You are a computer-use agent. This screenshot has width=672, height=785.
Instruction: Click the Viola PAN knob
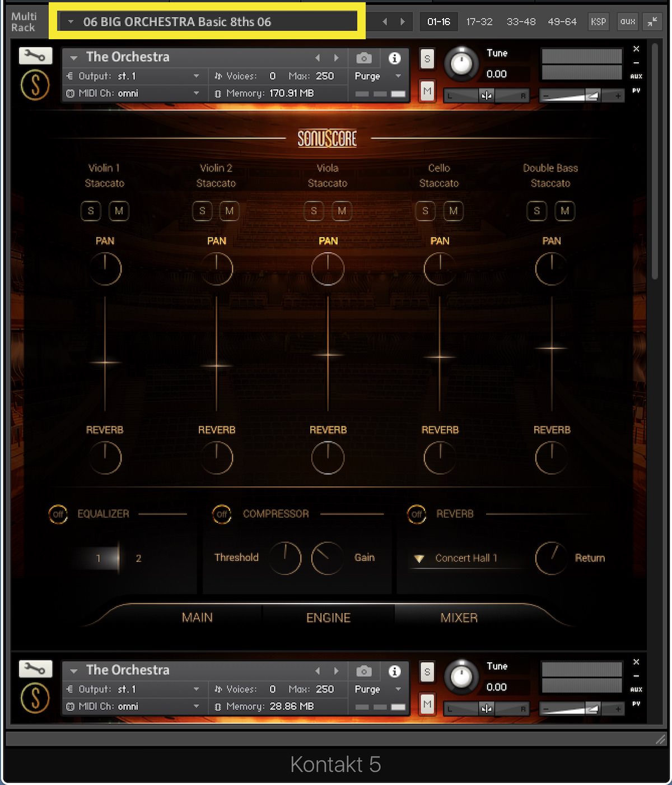pos(328,268)
